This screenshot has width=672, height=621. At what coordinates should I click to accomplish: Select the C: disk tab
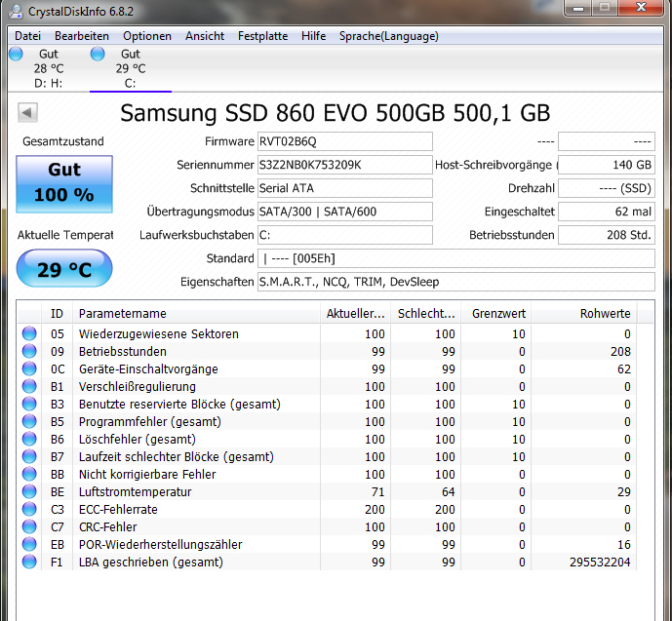click(131, 68)
